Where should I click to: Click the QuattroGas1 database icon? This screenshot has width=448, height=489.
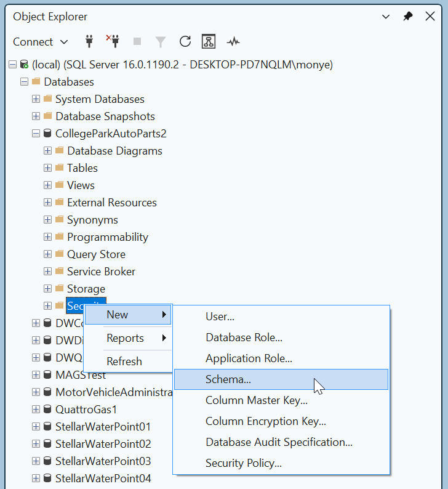coord(47,409)
